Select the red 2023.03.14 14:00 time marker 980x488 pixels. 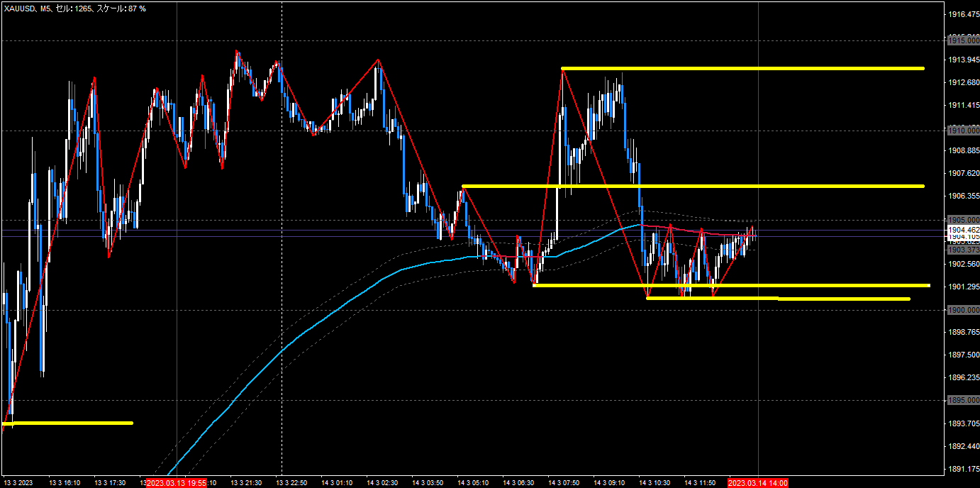point(758,483)
